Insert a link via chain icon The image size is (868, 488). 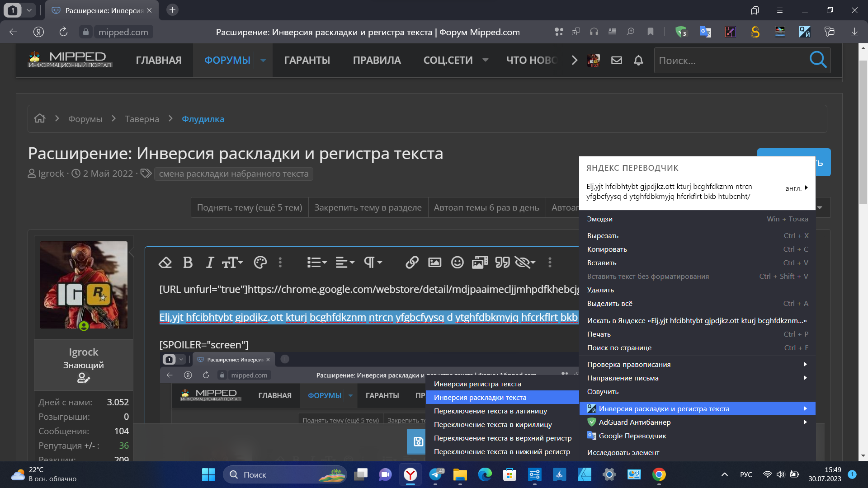[x=412, y=263]
